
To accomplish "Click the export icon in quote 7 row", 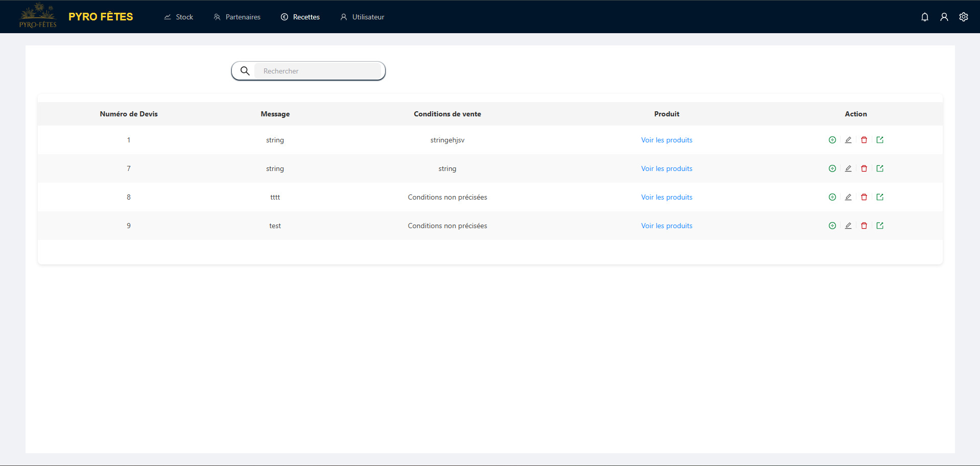I will click(879, 168).
